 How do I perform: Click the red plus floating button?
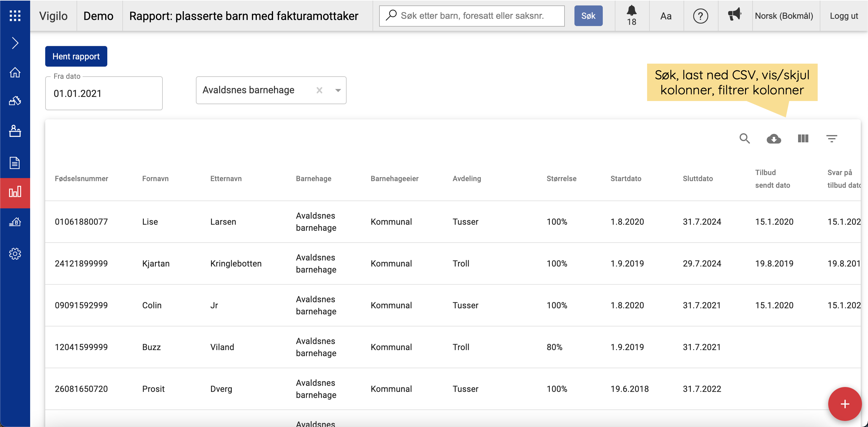point(845,403)
